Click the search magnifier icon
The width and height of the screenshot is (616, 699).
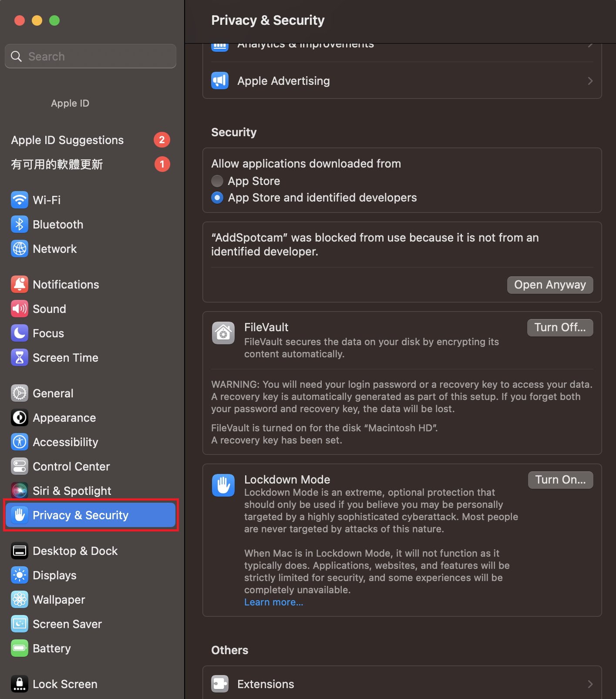[17, 57]
